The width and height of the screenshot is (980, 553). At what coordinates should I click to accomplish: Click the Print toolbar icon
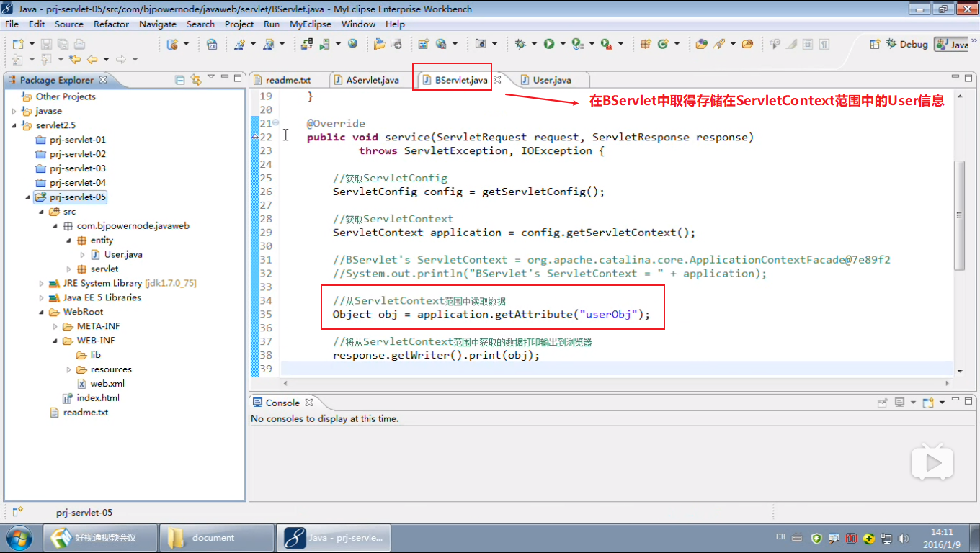point(79,44)
